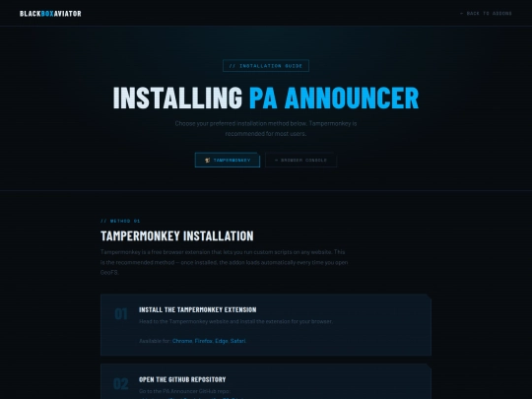This screenshot has width=532, height=399.
Task: Switch to the Browser Console method tab
Action: [x=300, y=161]
